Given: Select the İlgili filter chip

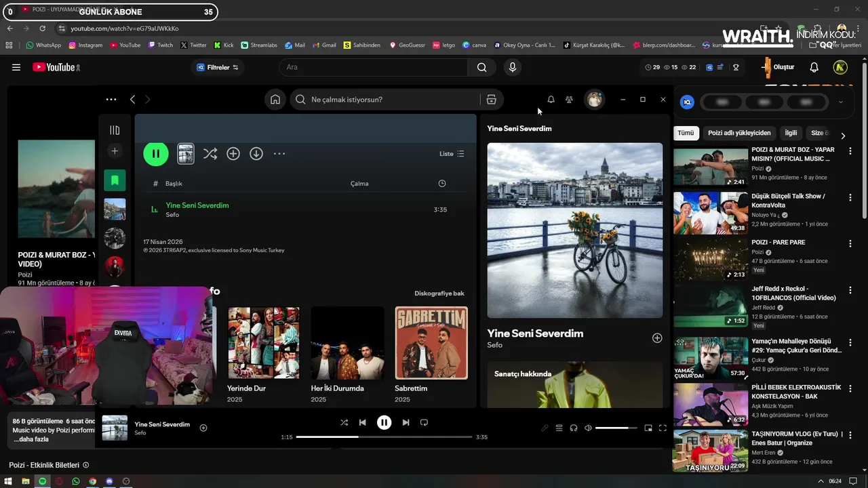Looking at the screenshot, I should (x=791, y=133).
